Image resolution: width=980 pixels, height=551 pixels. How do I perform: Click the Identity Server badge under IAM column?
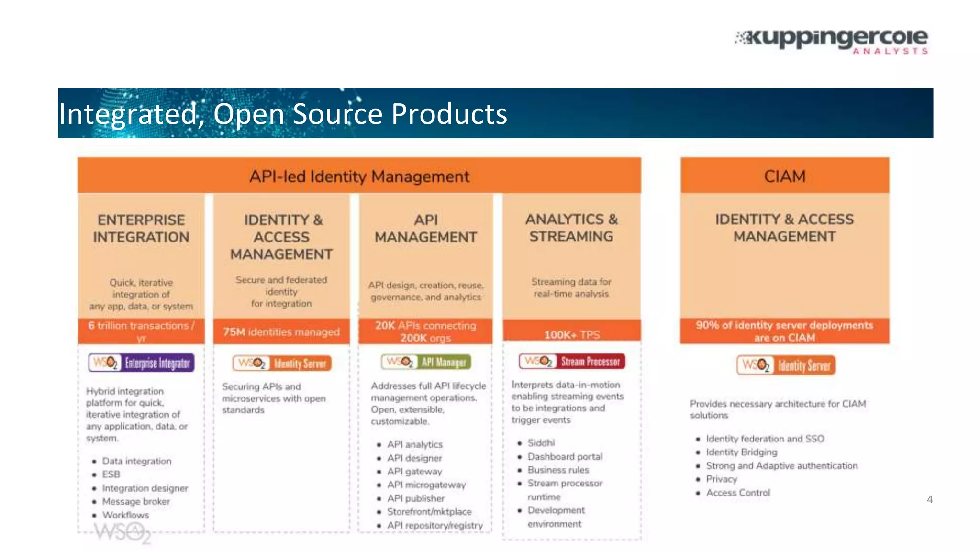282,364
